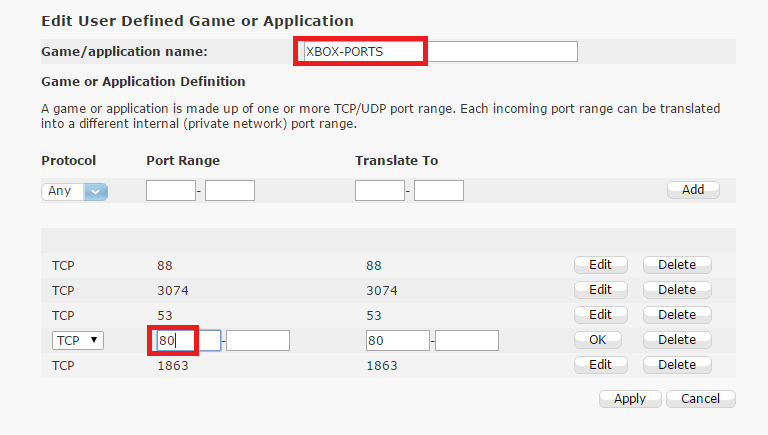Click the Protocol column header
Viewport: 768px width, 435px height.
[69, 161]
